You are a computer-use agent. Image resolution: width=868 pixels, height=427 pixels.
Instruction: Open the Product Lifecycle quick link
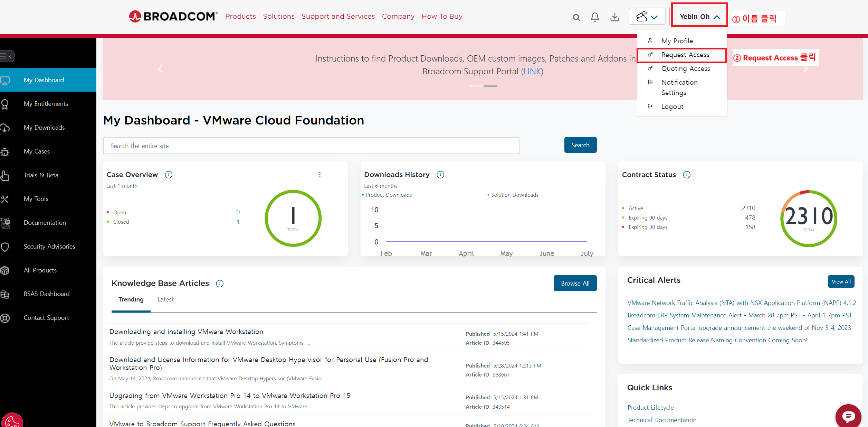pyautogui.click(x=650, y=407)
